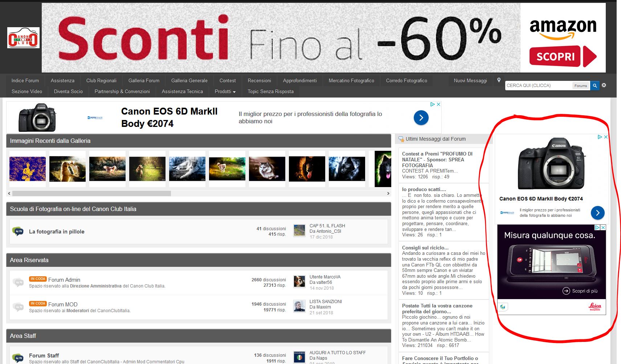Click Ultimi Messaggi dal Forum header icon

click(x=401, y=139)
